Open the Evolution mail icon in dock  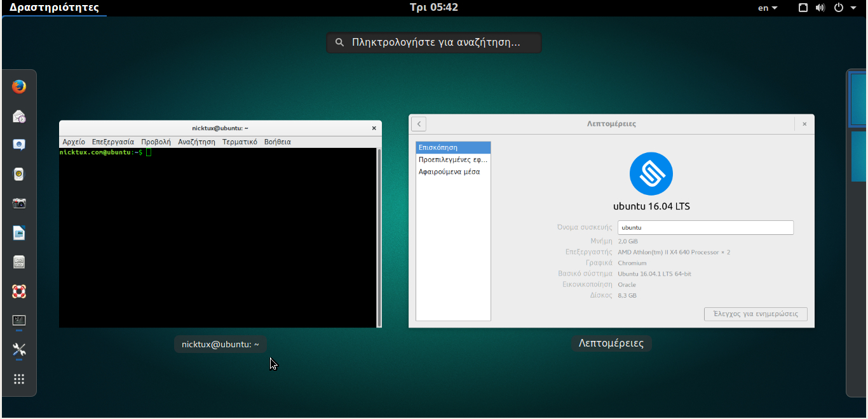(x=19, y=116)
